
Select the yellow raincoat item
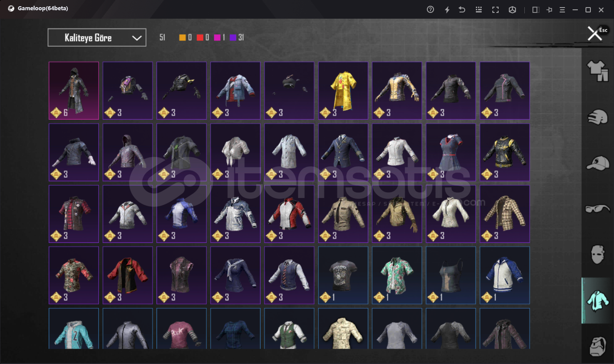(x=343, y=91)
